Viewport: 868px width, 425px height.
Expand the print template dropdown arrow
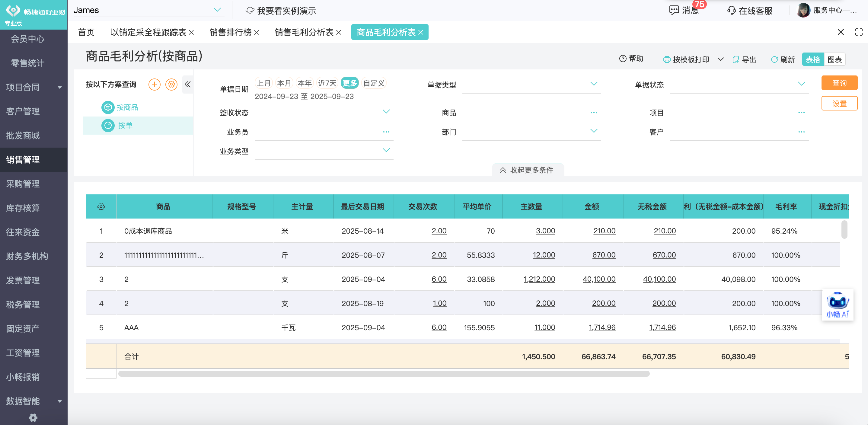tap(720, 59)
